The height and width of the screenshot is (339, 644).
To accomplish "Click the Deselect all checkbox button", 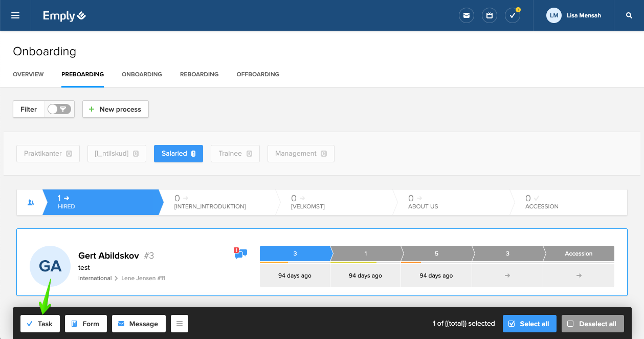I will [x=592, y=324].
